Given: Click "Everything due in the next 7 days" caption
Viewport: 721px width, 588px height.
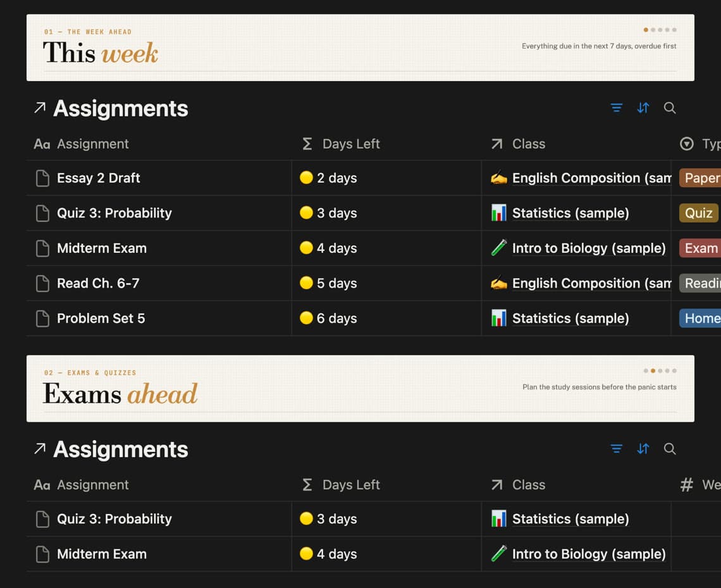Looking at the screenshot, I should click(x=599, y=46).
